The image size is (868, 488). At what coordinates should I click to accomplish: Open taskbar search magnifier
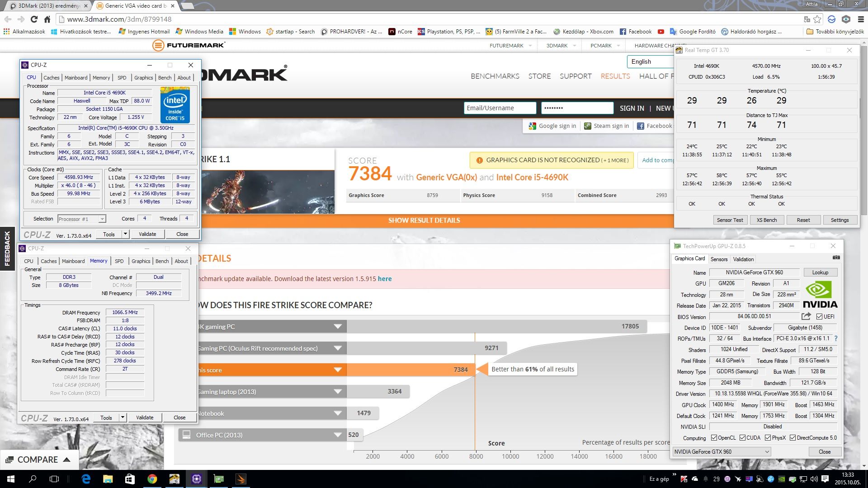click(x=33, y=479)
